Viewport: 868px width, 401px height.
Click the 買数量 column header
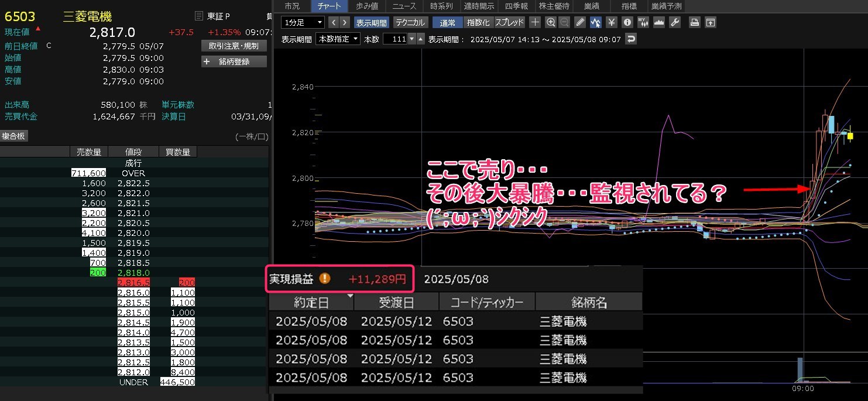178,152
